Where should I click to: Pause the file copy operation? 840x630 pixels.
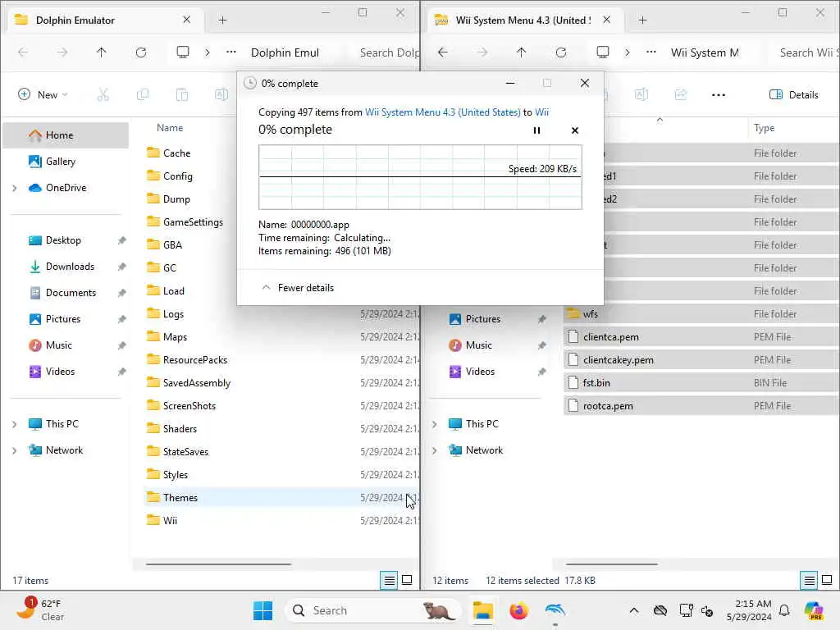coord(536,130)
